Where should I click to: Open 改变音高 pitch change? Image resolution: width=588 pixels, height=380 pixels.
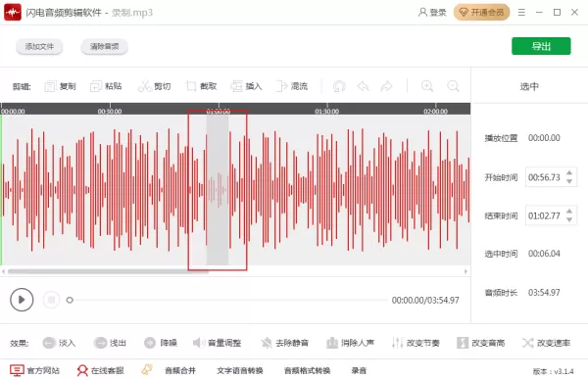pos(480,343)
